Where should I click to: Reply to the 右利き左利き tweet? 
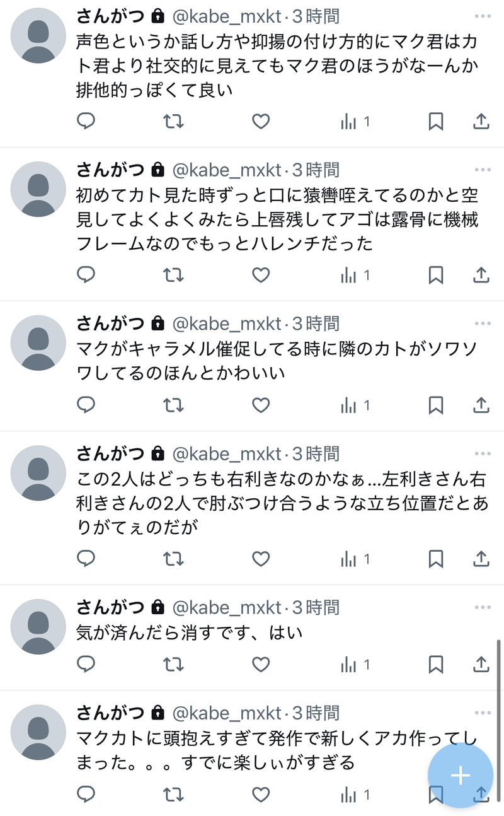[86, 559]
